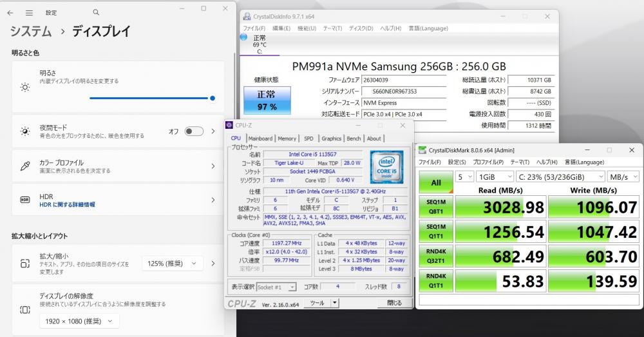
Task: Switch to CPU-Z Mainboard tab
Action: (260, 139)
